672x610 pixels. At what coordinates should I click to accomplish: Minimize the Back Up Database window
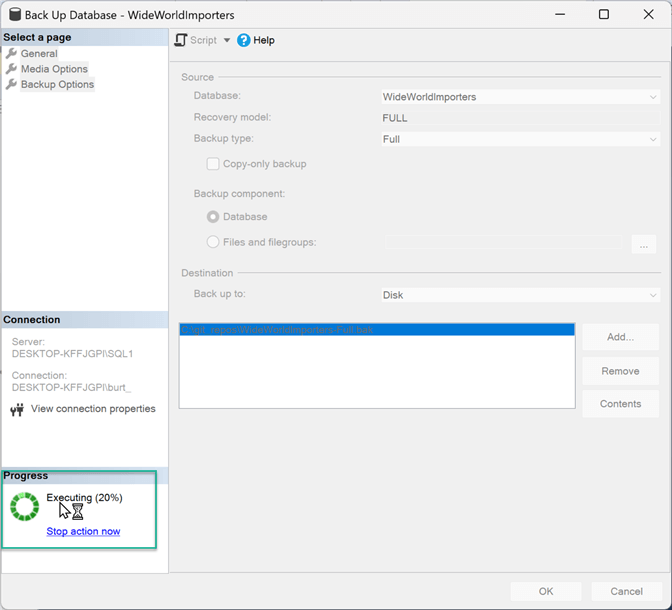coord(560,14)
